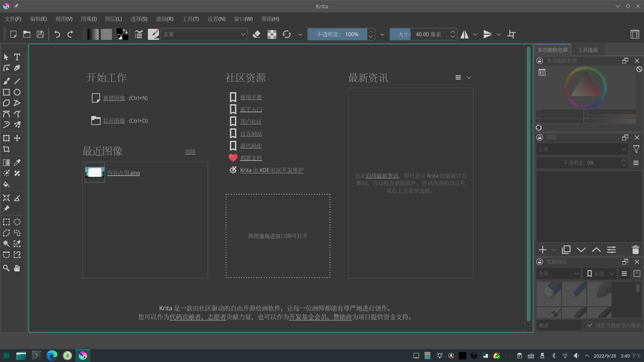This screenshot has width=644, height=362.
Task: Click 清除 to clear recent images
Action: (190, 152)
